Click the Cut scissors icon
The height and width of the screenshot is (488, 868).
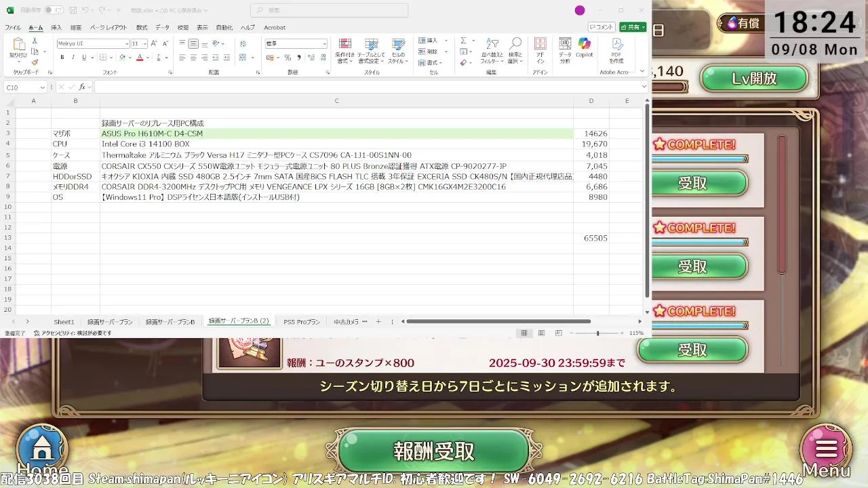click(35, 41)
